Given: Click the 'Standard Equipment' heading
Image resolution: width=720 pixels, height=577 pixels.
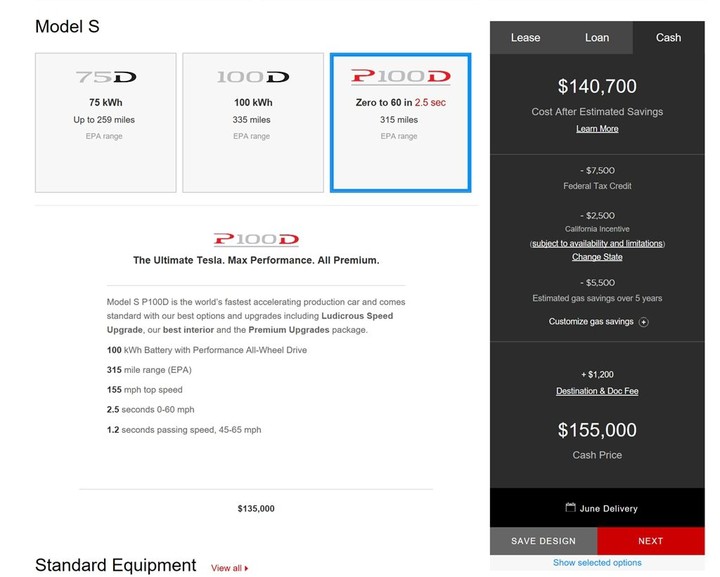Looking at the screenshot, I should (116, 565).
